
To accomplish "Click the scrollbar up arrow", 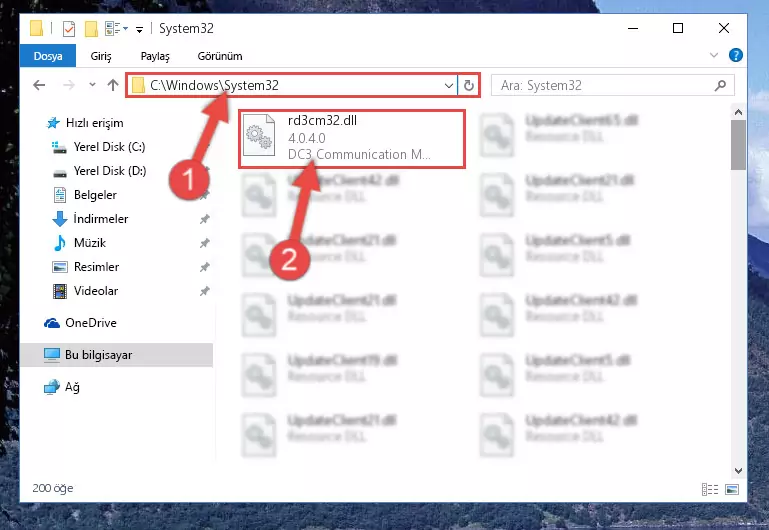I will [738, 112].
